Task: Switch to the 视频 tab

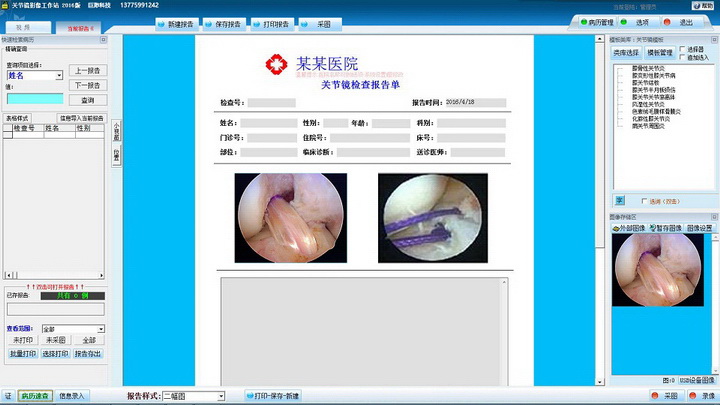Action: coord(28,28)
